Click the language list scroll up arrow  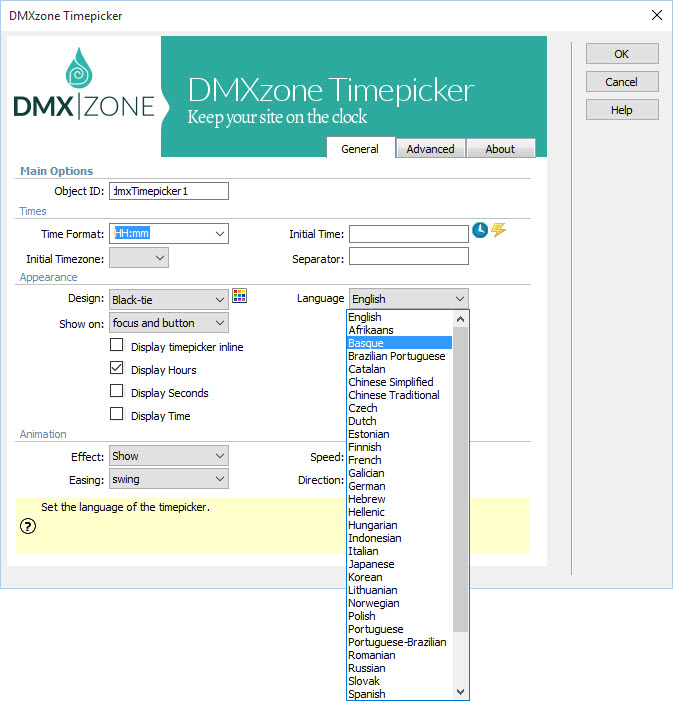(461, 319)
